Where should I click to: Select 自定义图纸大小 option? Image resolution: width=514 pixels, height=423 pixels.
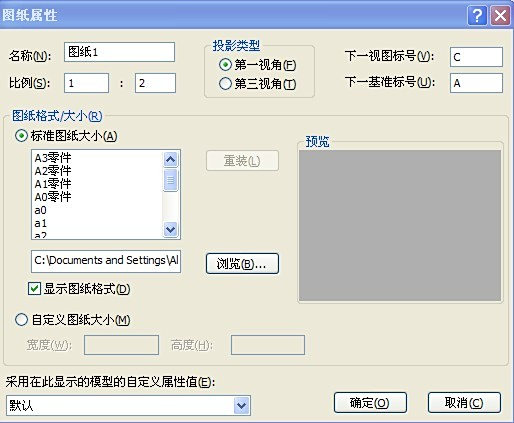click(21, 320)
